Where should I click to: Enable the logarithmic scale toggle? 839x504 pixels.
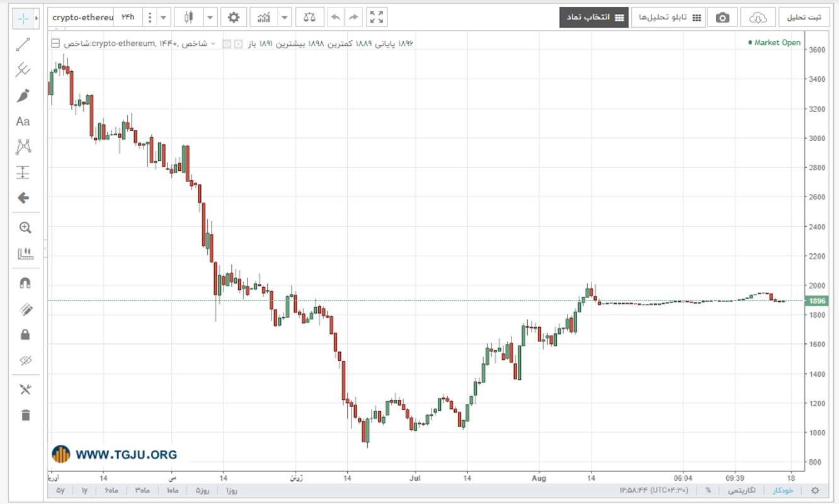[738, 490]
